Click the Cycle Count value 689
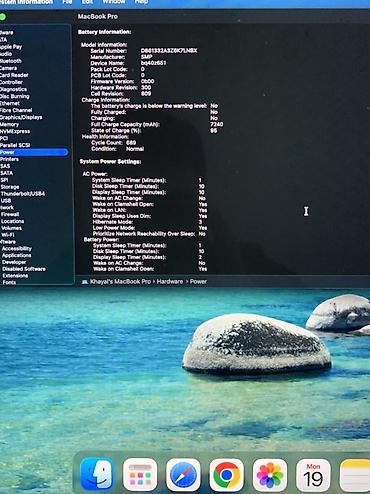The image size is (370, 494). click(131, 143)
